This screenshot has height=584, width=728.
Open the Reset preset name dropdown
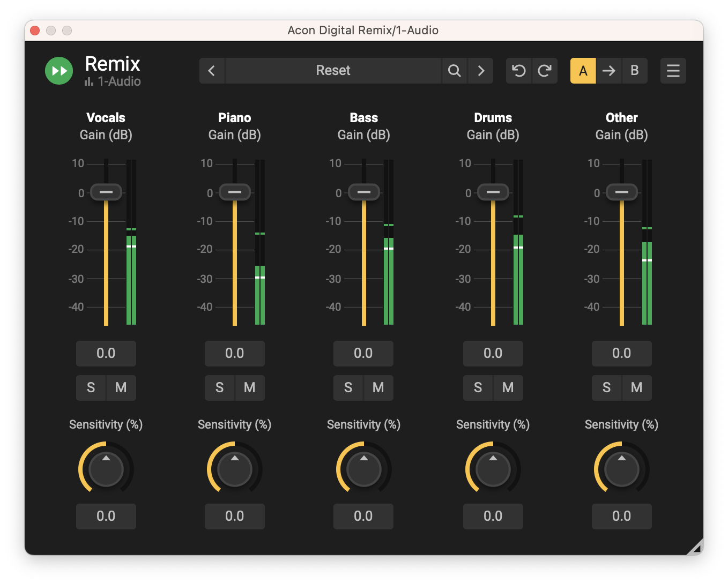tap(333, 71)
